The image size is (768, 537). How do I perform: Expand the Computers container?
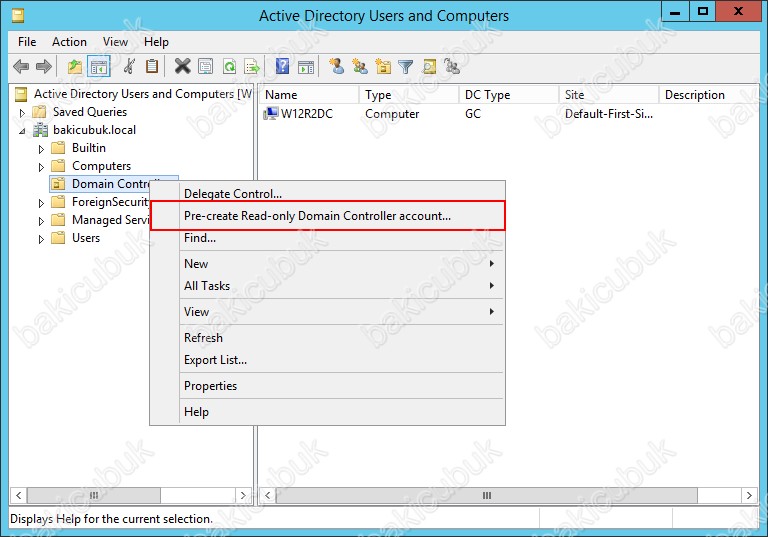point(41,167)
